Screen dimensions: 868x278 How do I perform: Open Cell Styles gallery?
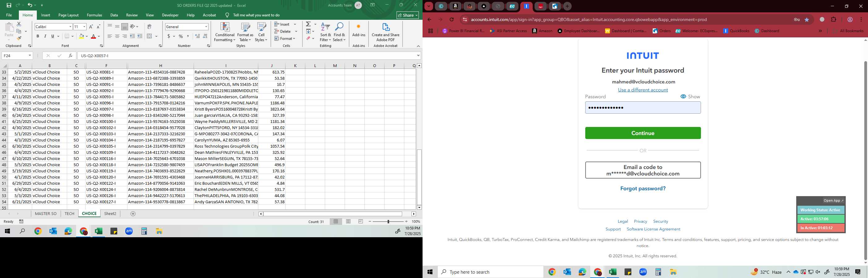click(261, 32)
